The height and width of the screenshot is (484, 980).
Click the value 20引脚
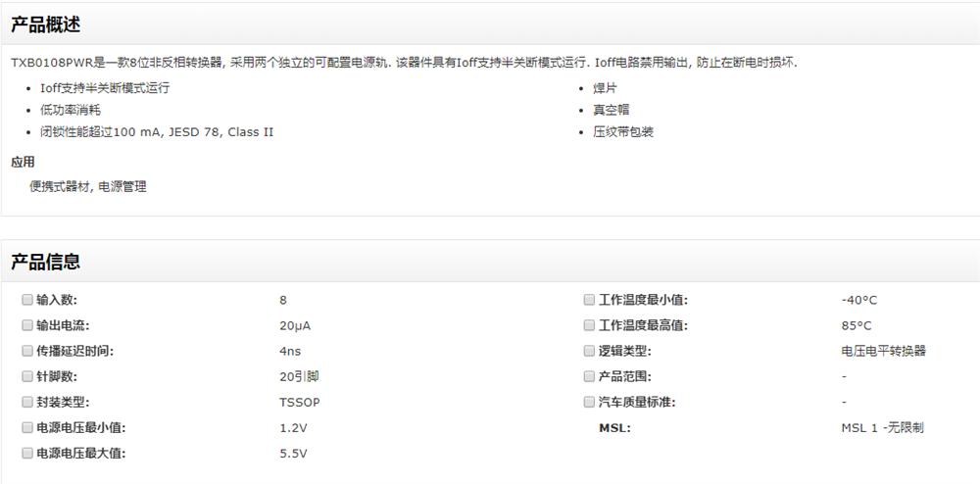point(299,376)
